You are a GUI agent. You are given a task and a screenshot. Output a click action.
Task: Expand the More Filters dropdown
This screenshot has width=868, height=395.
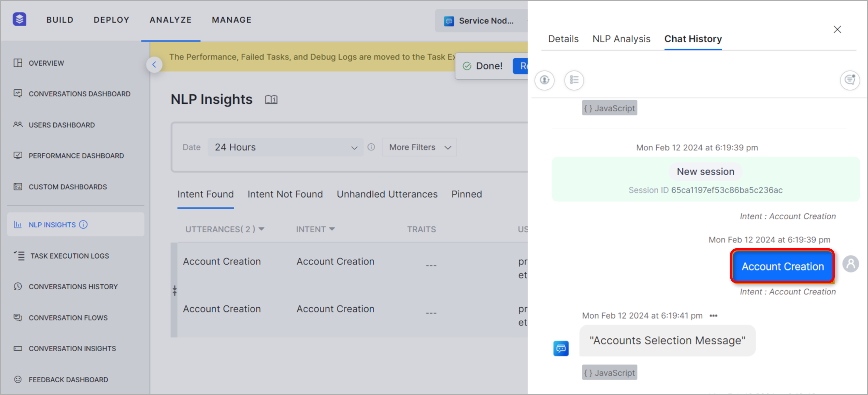(419, 147)
